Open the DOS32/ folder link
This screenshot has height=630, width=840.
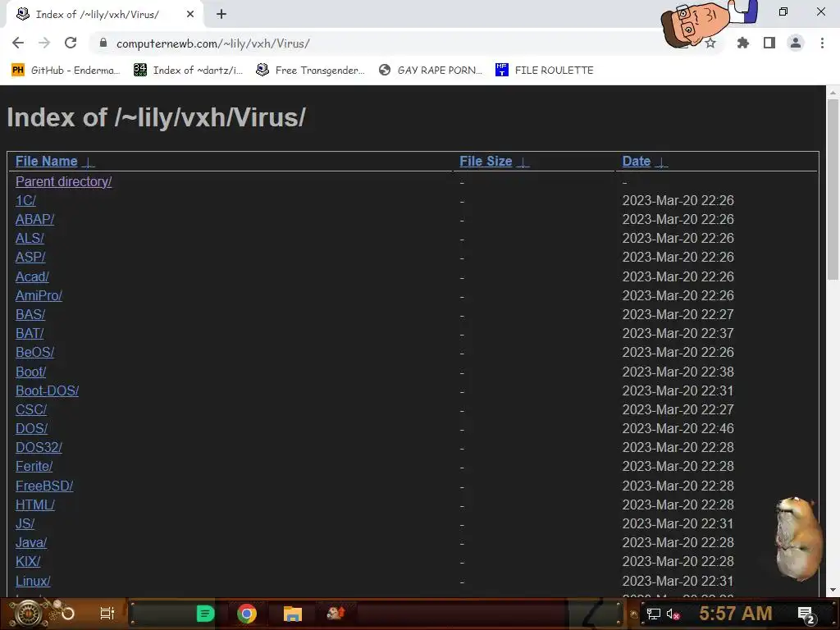coord(39,447)
